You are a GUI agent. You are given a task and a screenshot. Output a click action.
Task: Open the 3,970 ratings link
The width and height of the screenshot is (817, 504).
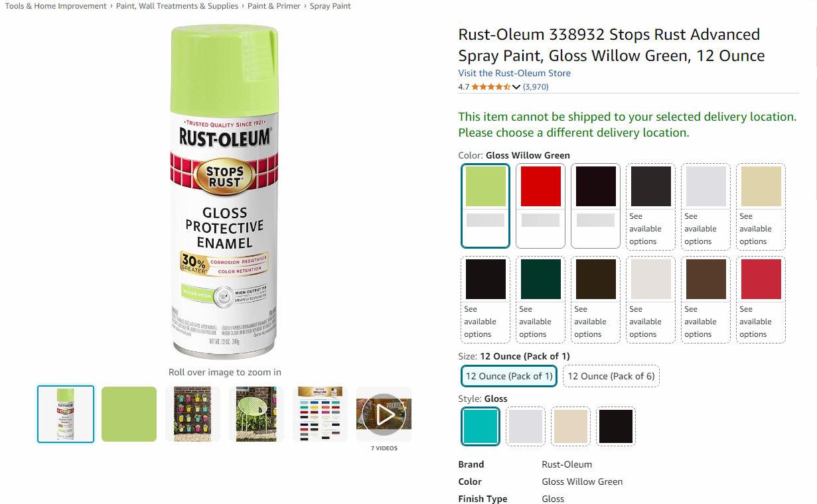536,87
